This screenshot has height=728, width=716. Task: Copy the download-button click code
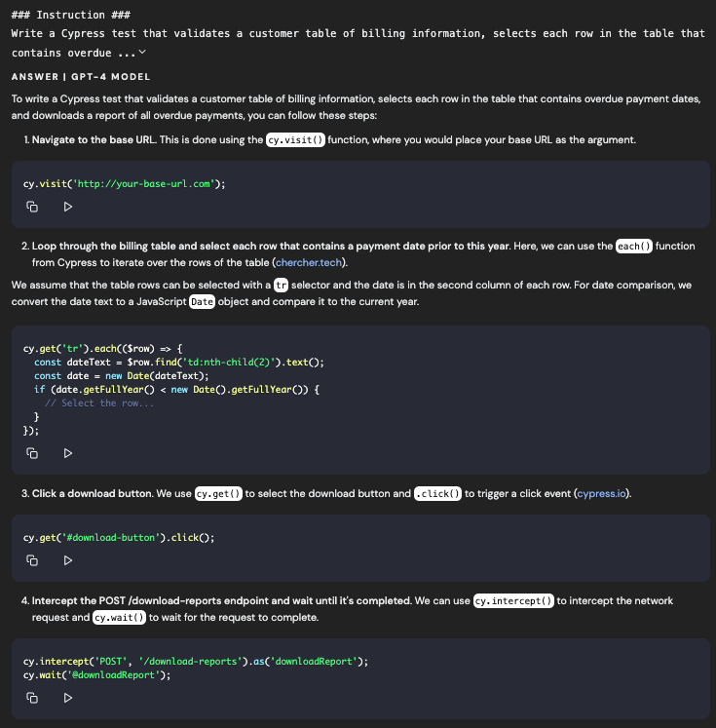32,560
